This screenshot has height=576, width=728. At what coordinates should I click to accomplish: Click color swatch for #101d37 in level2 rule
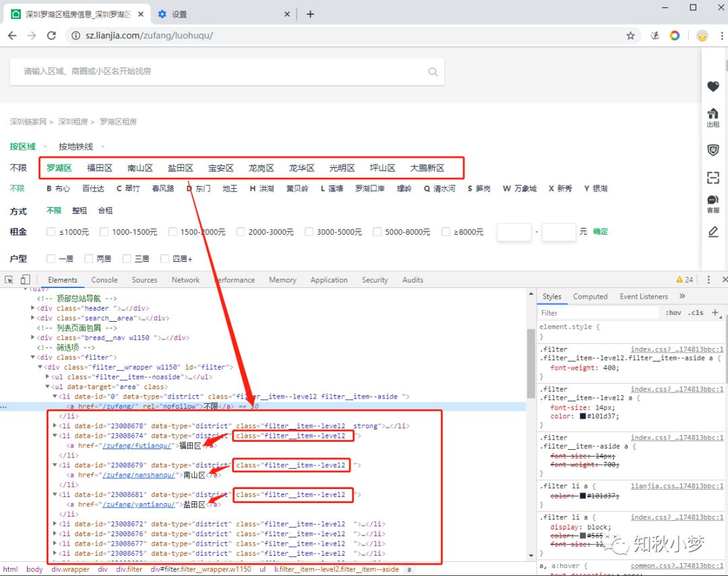(582, 416)
